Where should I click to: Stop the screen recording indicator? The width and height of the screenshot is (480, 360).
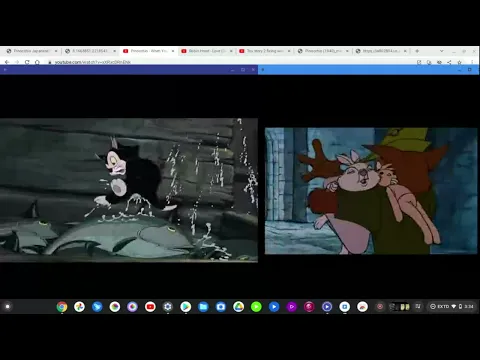(380, 307)
